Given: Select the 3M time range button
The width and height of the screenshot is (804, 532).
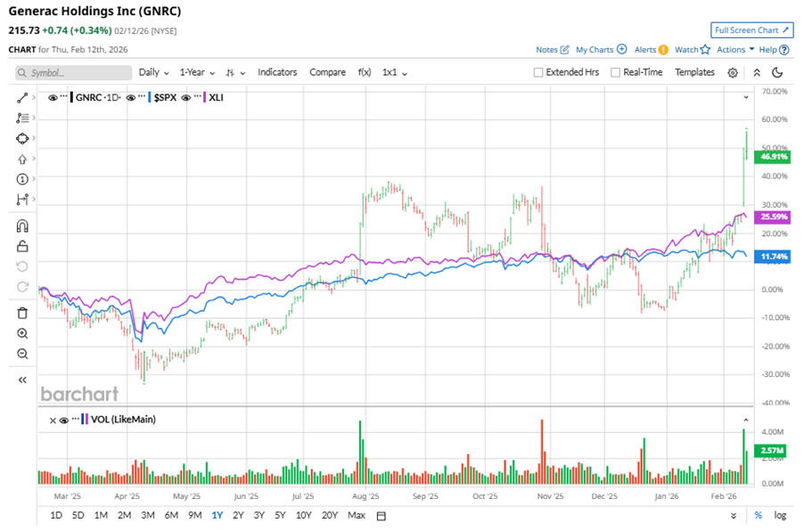Looking at the screenshot, I should (x=148, y=515).
